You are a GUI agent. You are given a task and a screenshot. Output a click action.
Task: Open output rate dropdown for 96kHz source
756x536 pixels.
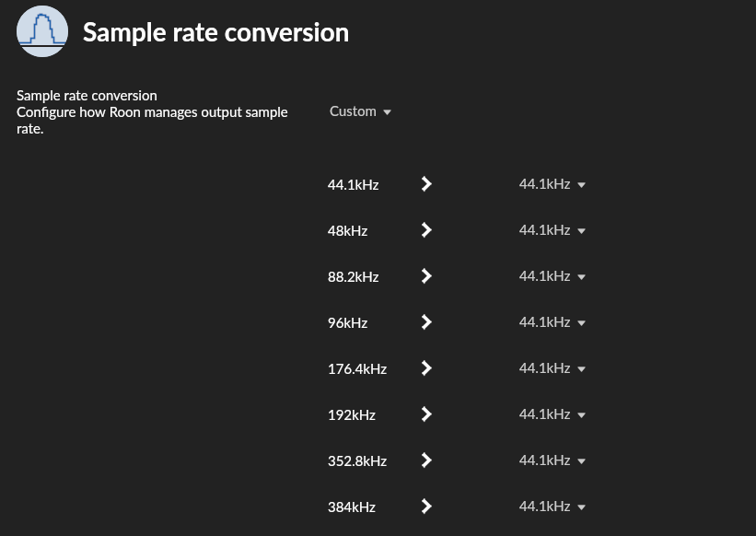point(552,322)
